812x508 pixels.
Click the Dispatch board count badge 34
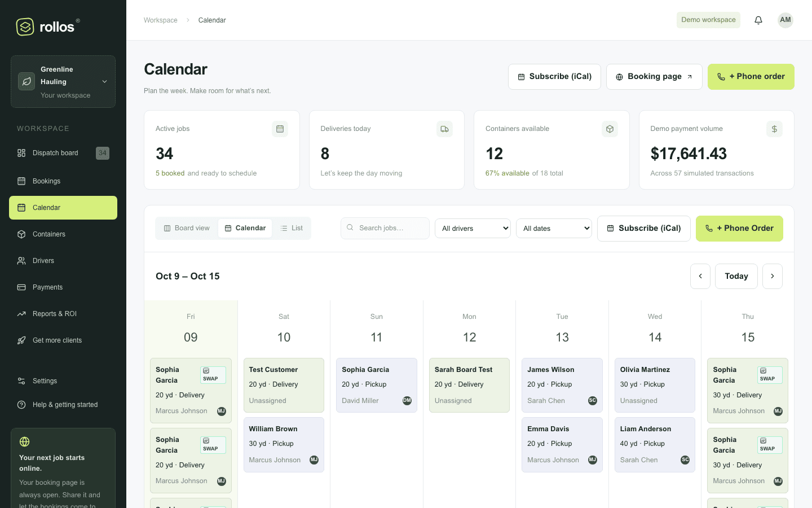(103, 153)
